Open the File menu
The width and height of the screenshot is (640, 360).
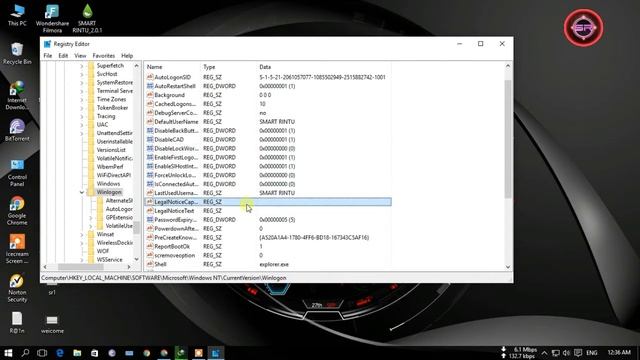(48, 56)
